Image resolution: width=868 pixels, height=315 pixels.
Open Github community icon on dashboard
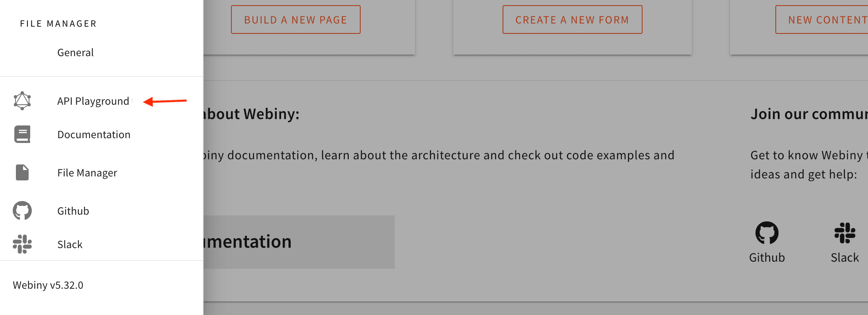tap(767, 233)
